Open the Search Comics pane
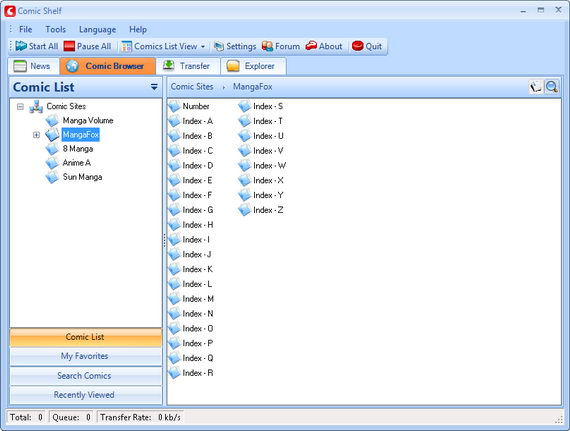Image resolution: width=570 pixels, height=431 pixels. tap(85, 376)
